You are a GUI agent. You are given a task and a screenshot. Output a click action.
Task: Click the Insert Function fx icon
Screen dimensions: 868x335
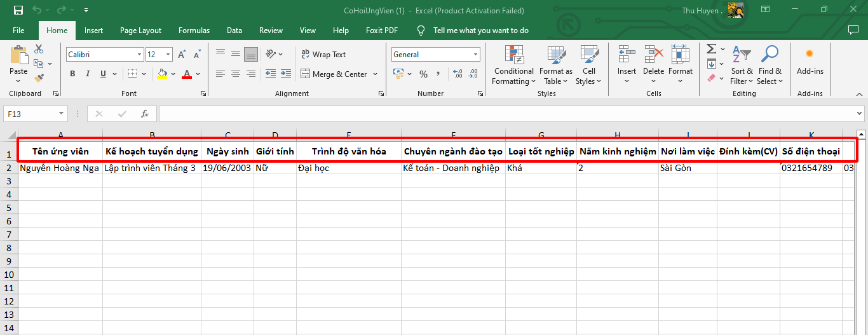click(x=145, y=114)
